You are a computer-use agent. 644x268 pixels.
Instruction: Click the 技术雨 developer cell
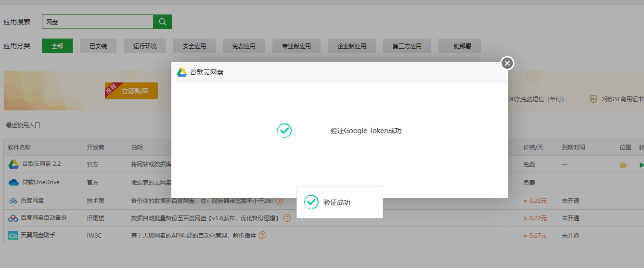pyautogui.click(x=95, y=201)
